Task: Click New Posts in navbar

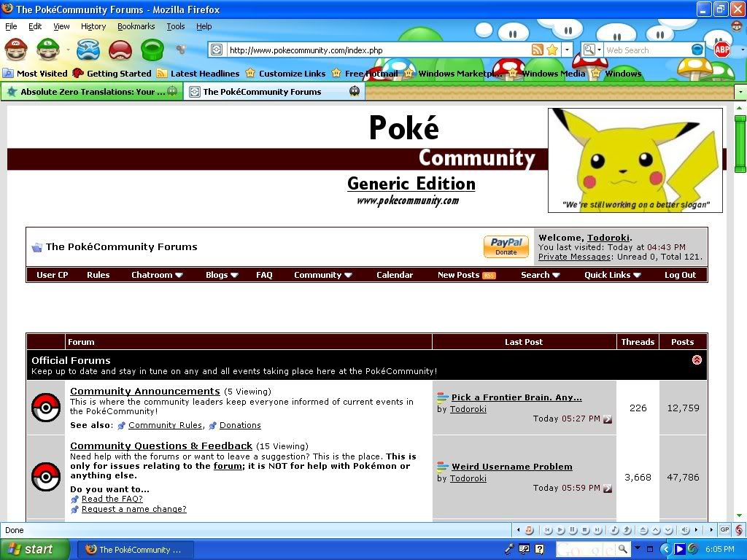Action: point(458,275)
